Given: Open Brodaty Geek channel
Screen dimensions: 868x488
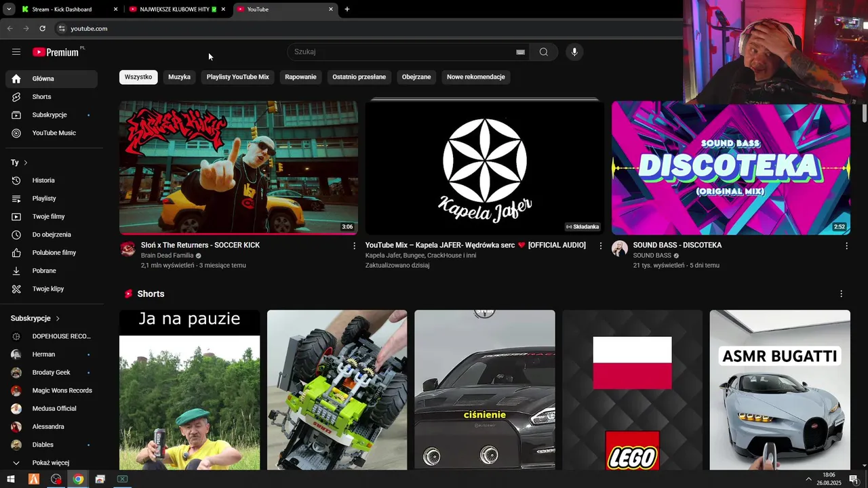Looking at the screenshot, I should click(52, 373).
